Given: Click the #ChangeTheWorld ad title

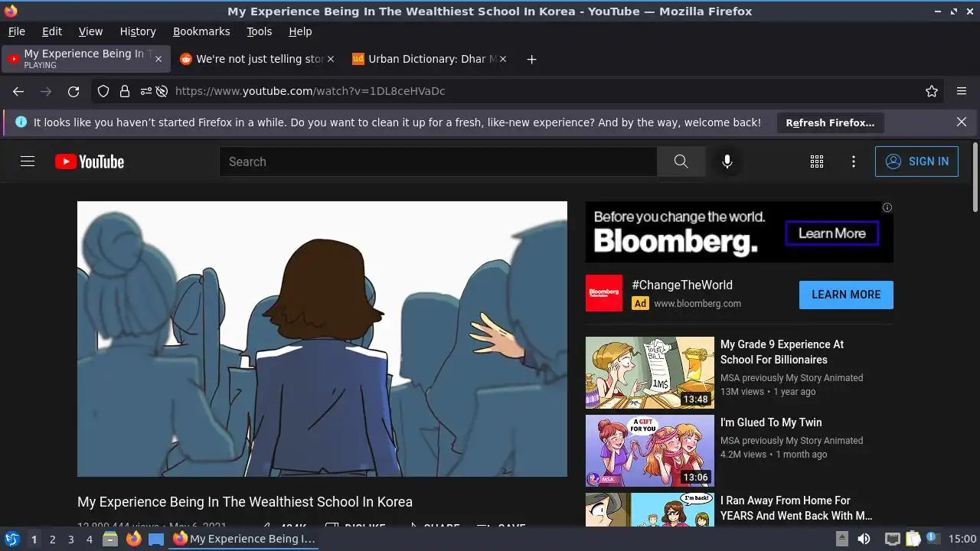Looking at the screenshot, I should (x=682, y=285).
